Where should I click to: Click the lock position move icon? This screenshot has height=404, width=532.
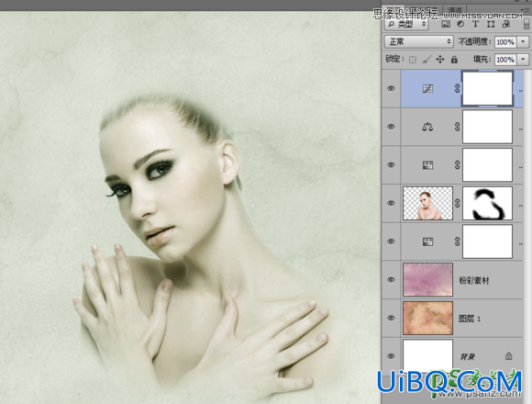440,60
